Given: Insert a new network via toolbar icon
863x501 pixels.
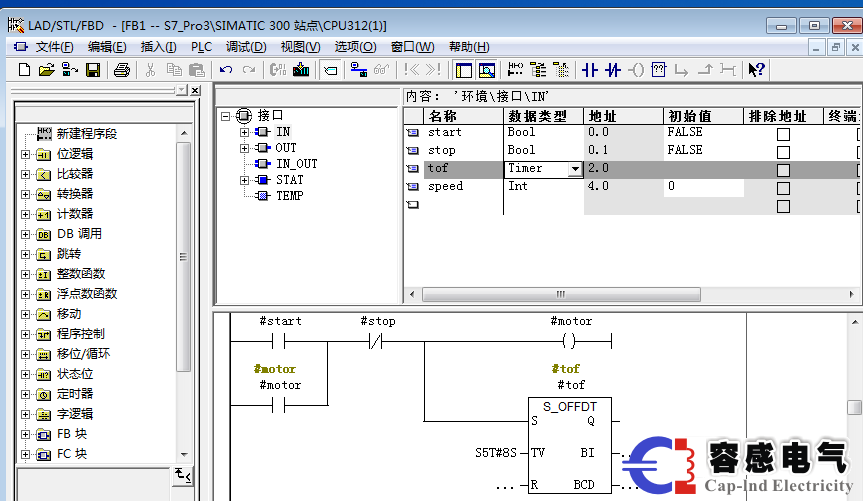Looking at the screenshot, I should click(x=515, y=70).
